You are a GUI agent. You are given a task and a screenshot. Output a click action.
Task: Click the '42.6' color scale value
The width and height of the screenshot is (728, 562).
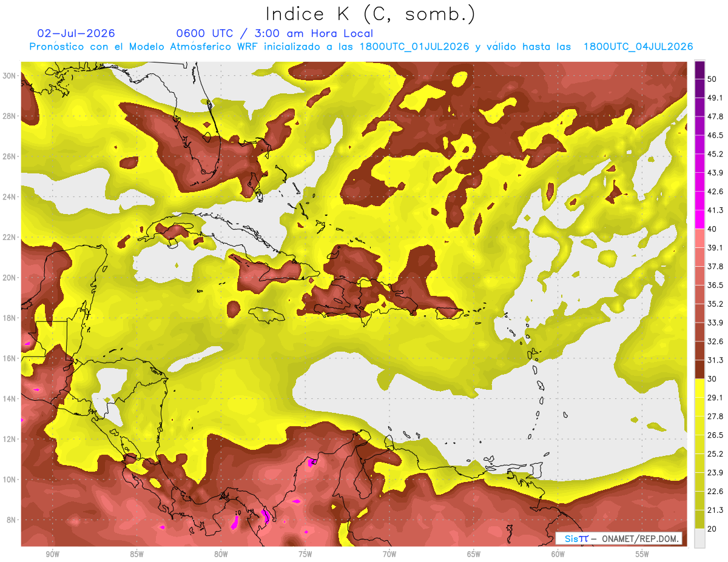(x=715, y=192)
